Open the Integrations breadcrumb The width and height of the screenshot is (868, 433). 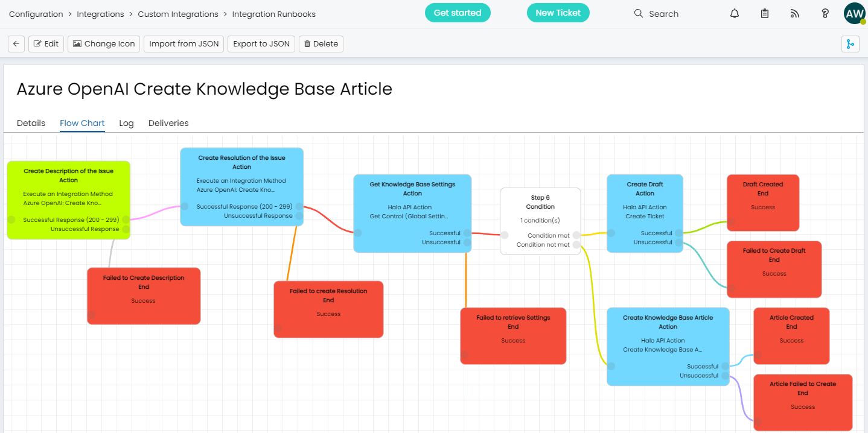tap(101, 14)
